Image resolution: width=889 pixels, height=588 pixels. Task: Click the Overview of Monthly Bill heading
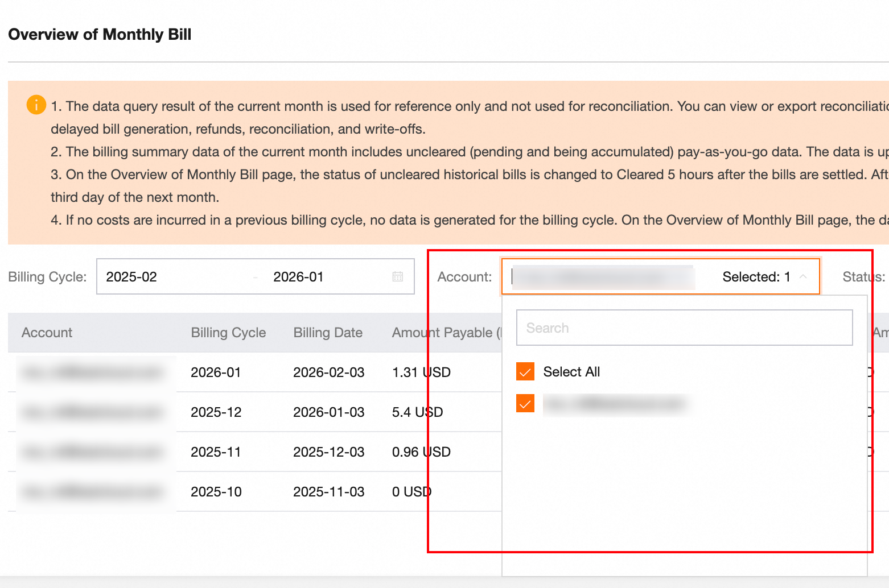[100, 35]
